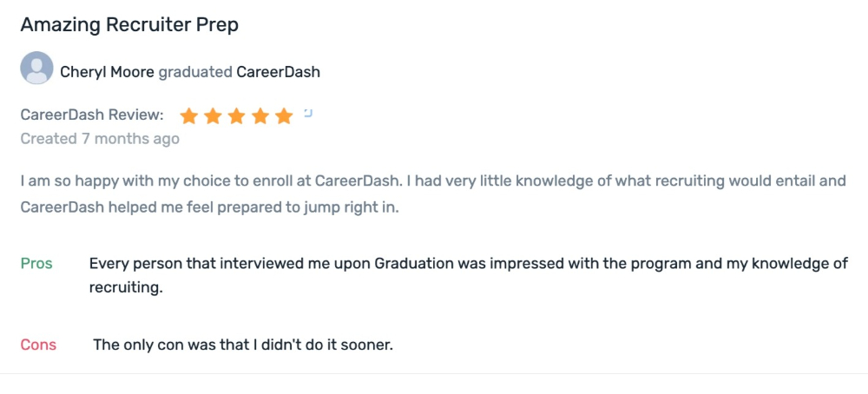
Task: Select the third orange rating star
Action: tap(236, 116)
